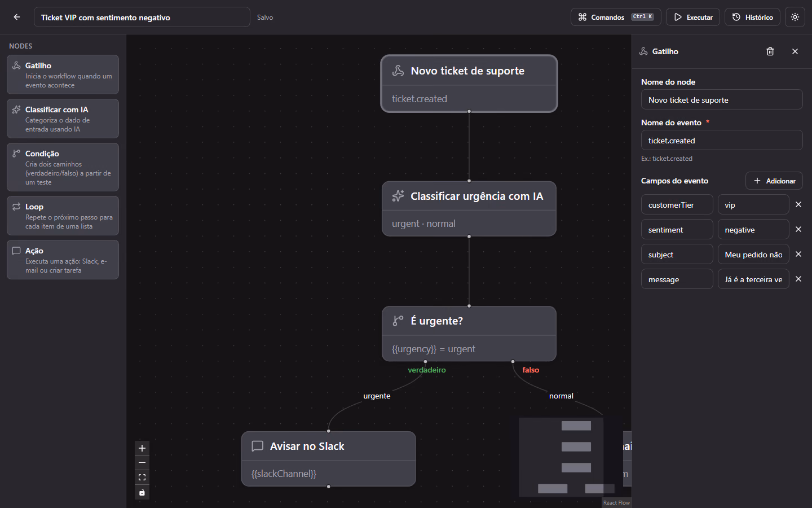Click the minimap overview of the workflow
Image resolution: width=812 pixels, height=508 pixels.
tap(561, 457)
